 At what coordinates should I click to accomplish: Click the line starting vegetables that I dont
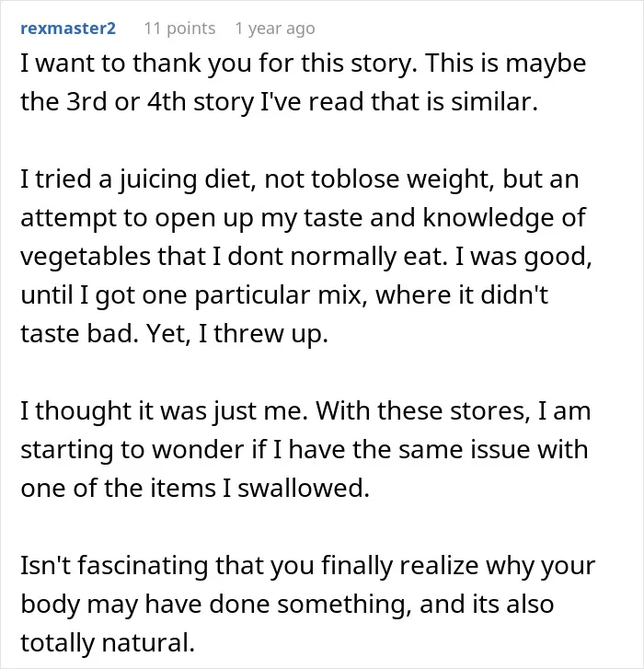point(306,257)
